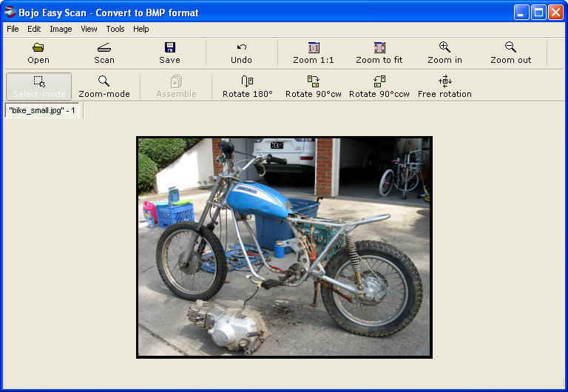Open the Image menu

click(61, 29)
